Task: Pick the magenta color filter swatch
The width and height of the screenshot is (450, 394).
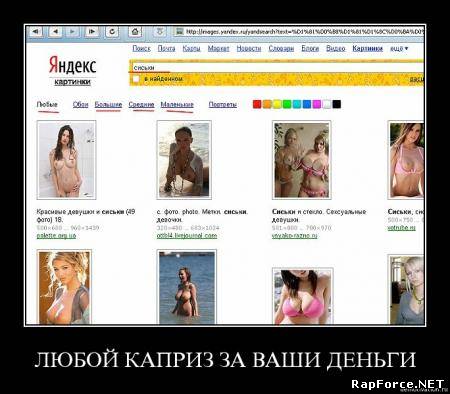Action: pyautogui.click(x=317, y=104)
